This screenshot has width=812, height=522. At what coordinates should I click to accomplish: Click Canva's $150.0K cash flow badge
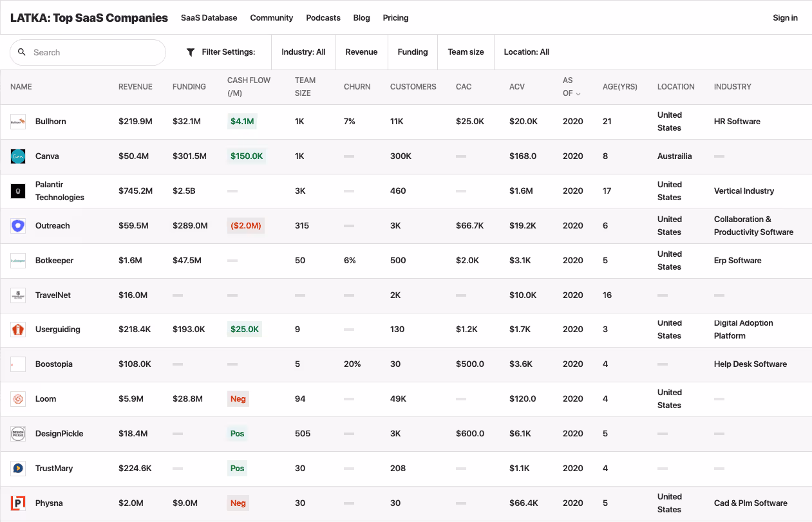(x=247, y=156)
